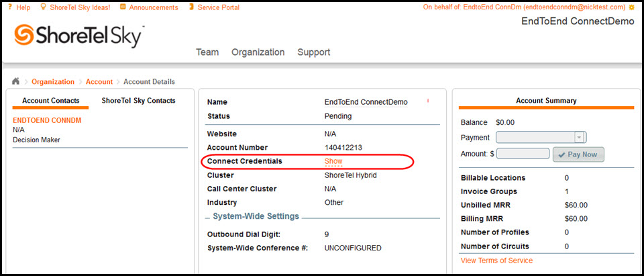Go to the Organization breadcrumb
Viewport: 644px width, 276px height.
(x=53, y=81)
